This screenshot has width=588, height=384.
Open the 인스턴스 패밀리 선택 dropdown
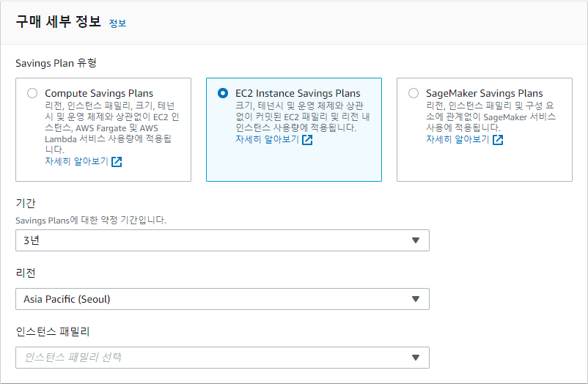point(222,358)
